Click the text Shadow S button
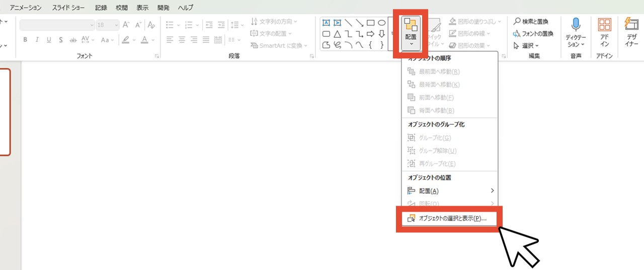644x270 pixels. (x=61, y=40)
